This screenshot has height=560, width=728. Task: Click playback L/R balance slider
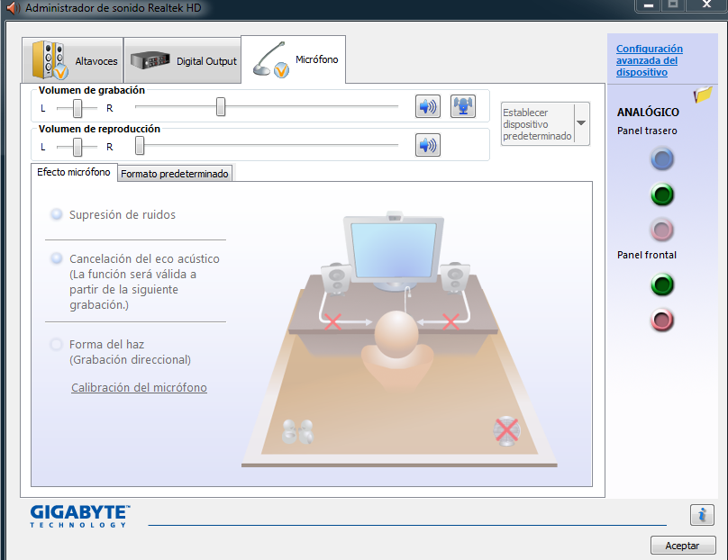coord(77,147)
